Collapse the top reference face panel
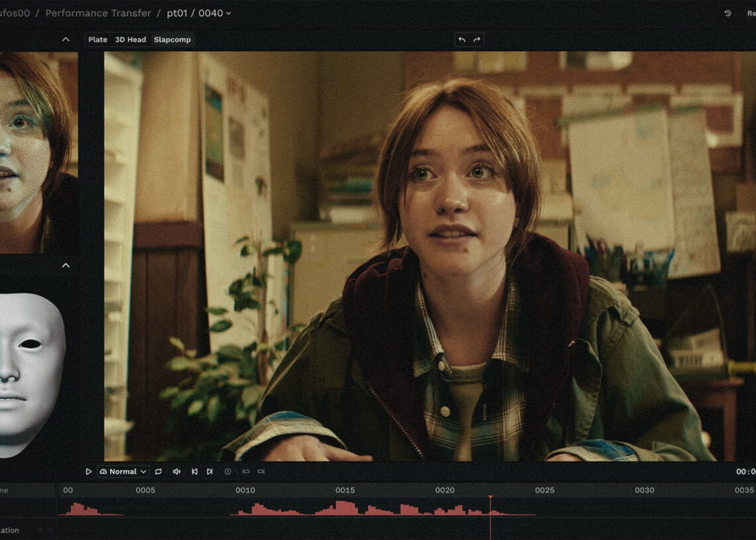756x540 pixels. (66, 40)
